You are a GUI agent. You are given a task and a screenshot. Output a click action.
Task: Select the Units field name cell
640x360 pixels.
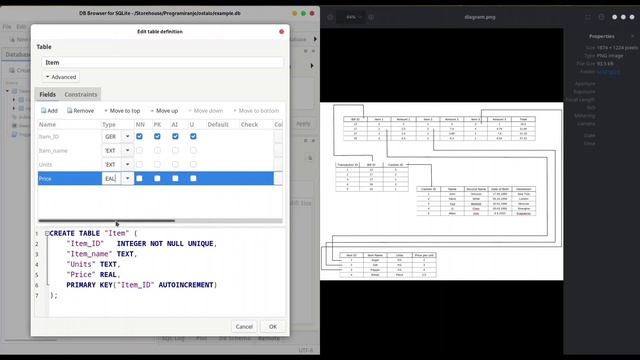coord(69,164)
